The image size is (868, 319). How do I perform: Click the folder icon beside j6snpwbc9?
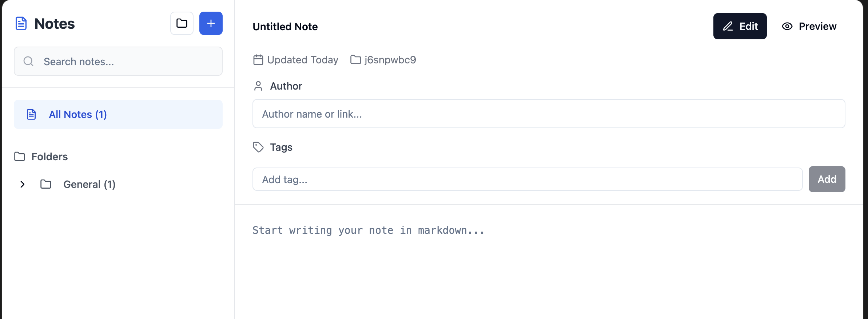click(x=355, y=60)
